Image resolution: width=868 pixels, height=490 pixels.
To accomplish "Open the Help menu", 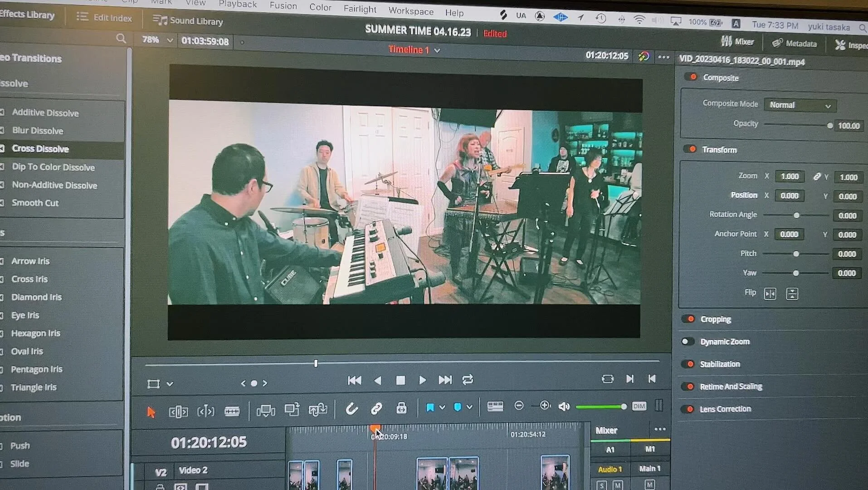I will point(454,13).
